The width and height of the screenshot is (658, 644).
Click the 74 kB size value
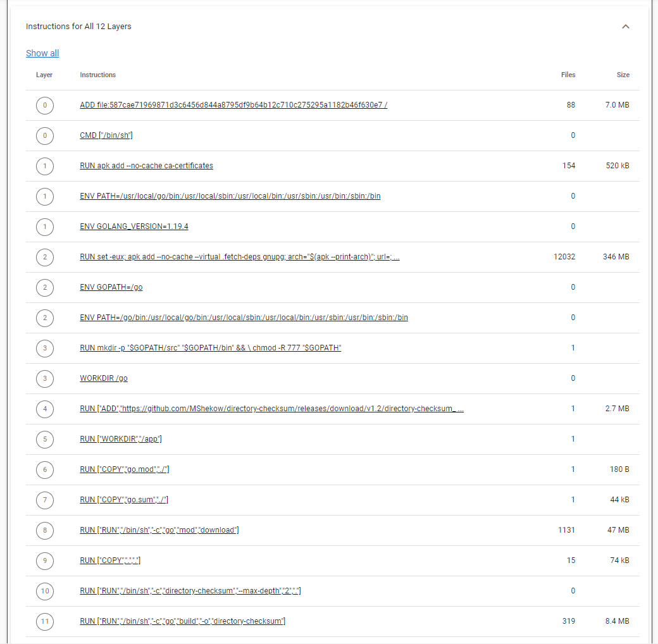point(619,560)
